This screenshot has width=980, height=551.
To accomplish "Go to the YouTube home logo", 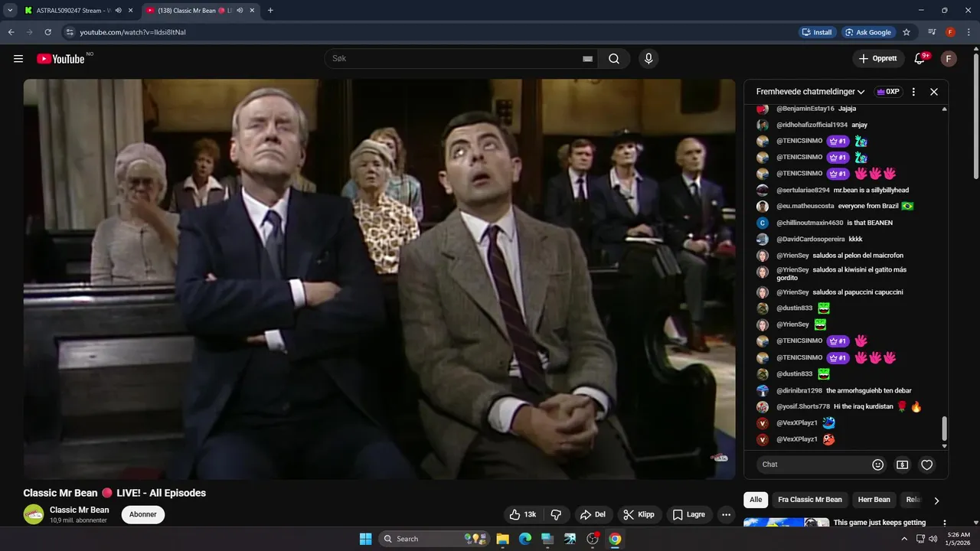I will [60, 59].
